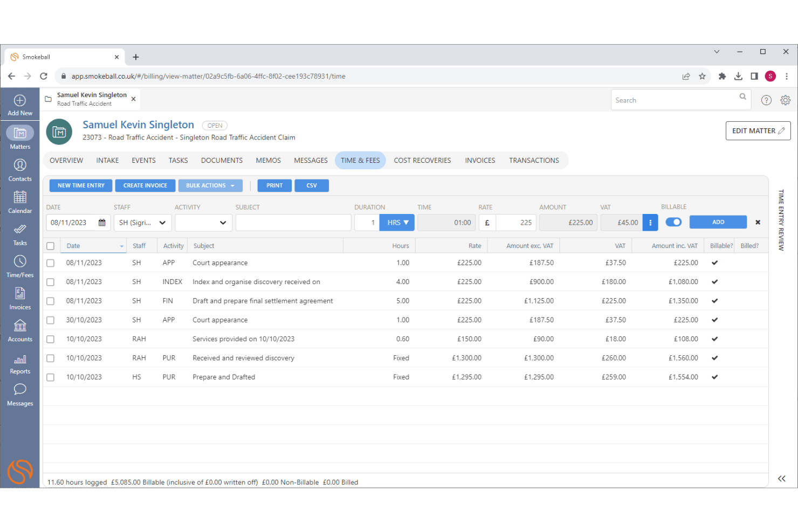Image resolution: width=798 pixels, height=532 pixels.
Task: Open the Documents tab
Action: pos(222,161)
